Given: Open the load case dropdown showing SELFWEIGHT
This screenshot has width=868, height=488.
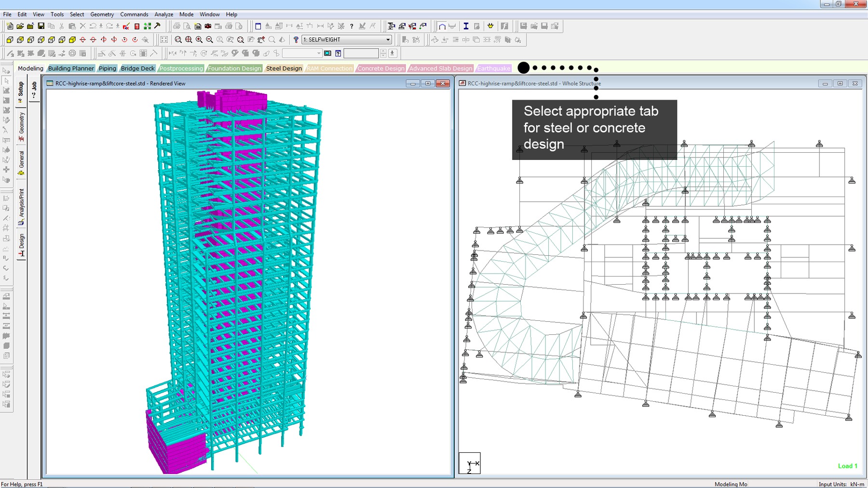Looking at the screenshot, I should [x=387, y=40].
